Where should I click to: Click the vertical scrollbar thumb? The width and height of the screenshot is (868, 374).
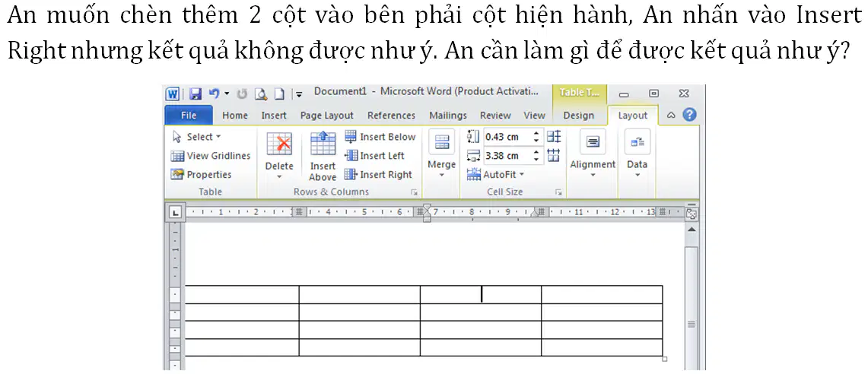pos(692,324)
